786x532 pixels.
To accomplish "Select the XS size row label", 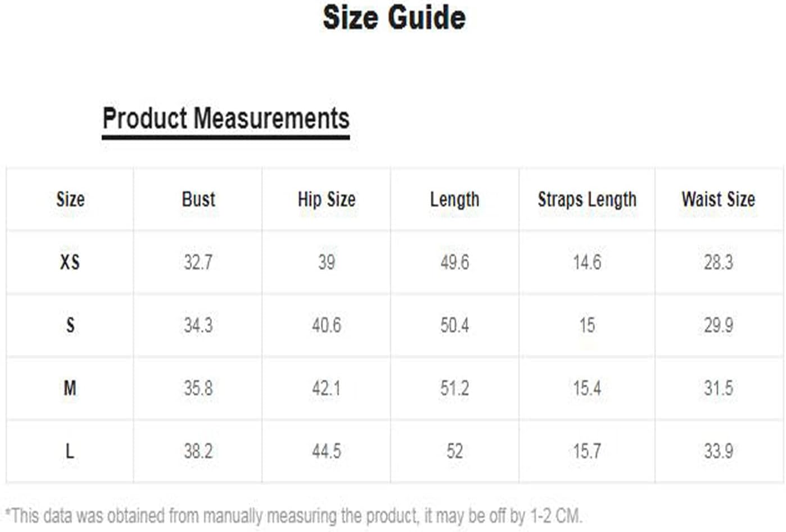I will click(70, 262).
